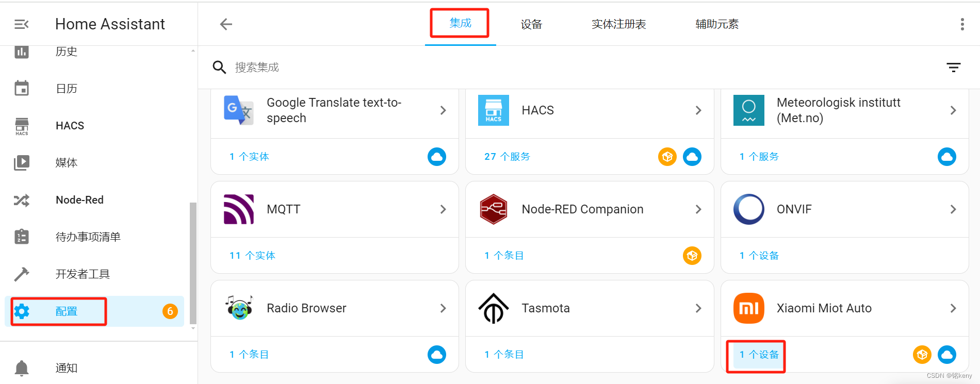980x384 pixels.
Task: Expand the Tasmota card chevron
Action: pyautogui.click(x=698, y=308)
